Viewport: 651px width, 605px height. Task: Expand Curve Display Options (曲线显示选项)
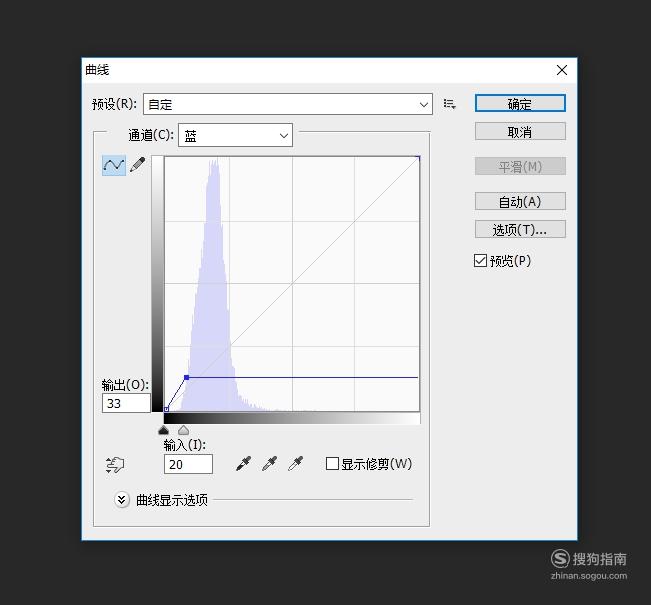point(122,500)
